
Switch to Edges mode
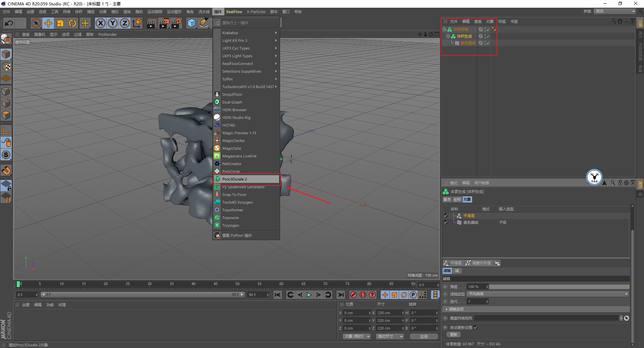click(x=6, y=103)
